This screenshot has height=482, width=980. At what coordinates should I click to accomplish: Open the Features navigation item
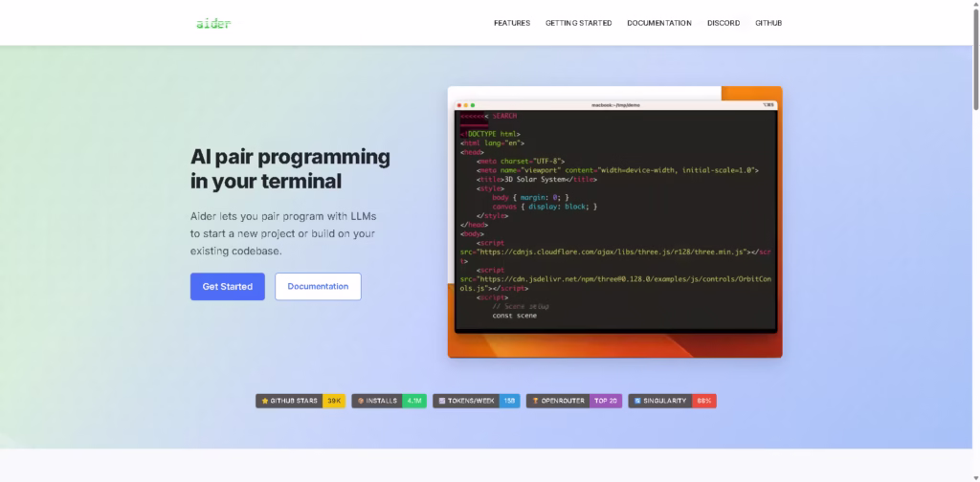pyautogui.click(x=511, y=23)
